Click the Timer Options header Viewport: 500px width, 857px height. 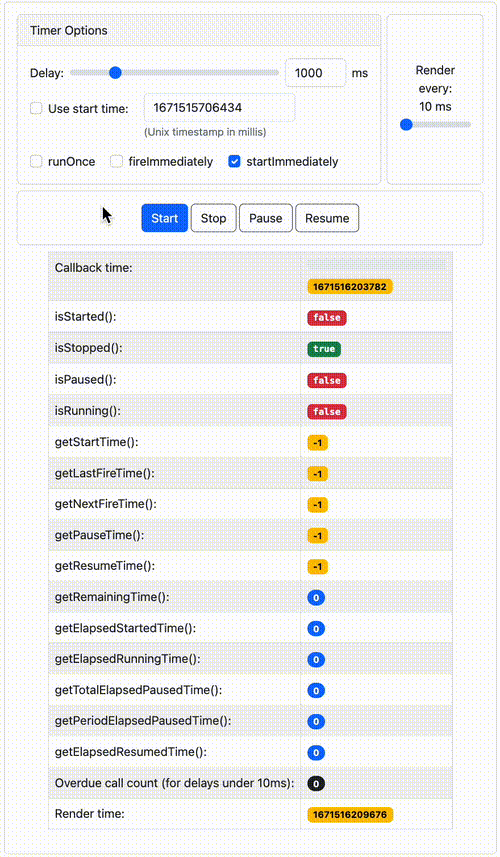coord(199,31)
